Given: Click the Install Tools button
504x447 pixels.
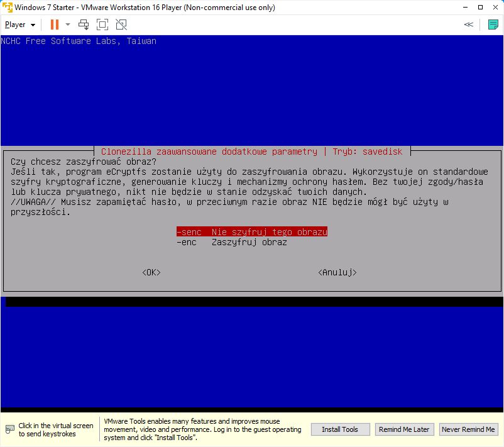Looking at the screenshot, I should click(339, 429).
